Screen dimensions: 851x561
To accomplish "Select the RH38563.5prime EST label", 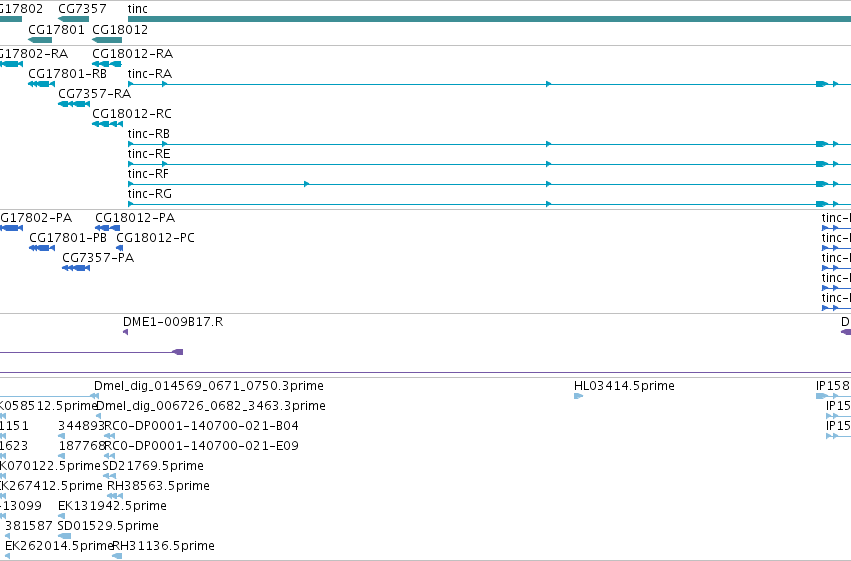I will (158, 486).
